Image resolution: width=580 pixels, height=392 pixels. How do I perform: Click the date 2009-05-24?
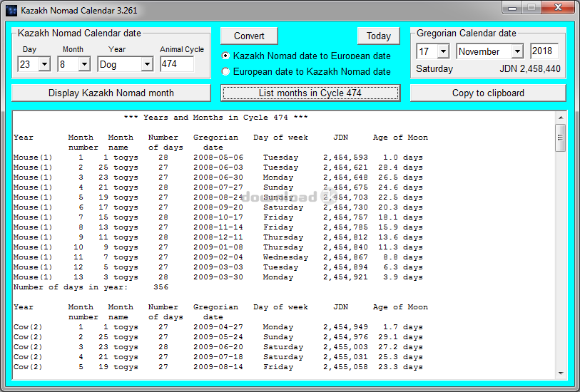[218, 337]
